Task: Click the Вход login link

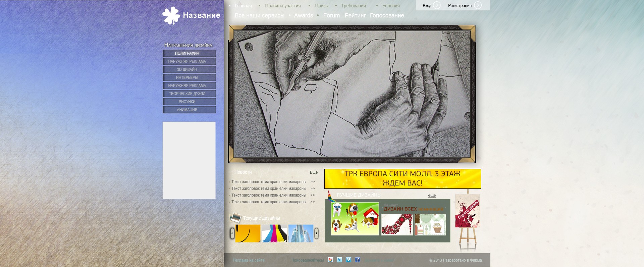Action: pyautogui.click(x=427, y=6)
